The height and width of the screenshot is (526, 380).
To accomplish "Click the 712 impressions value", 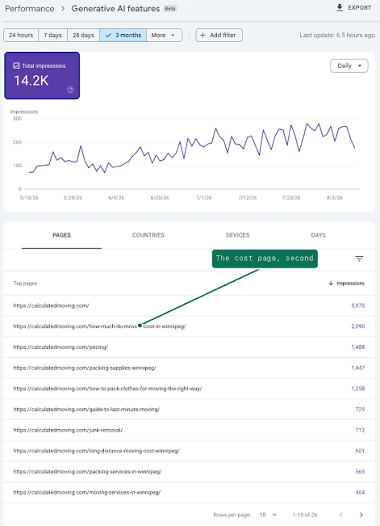I will coord(360,430).
